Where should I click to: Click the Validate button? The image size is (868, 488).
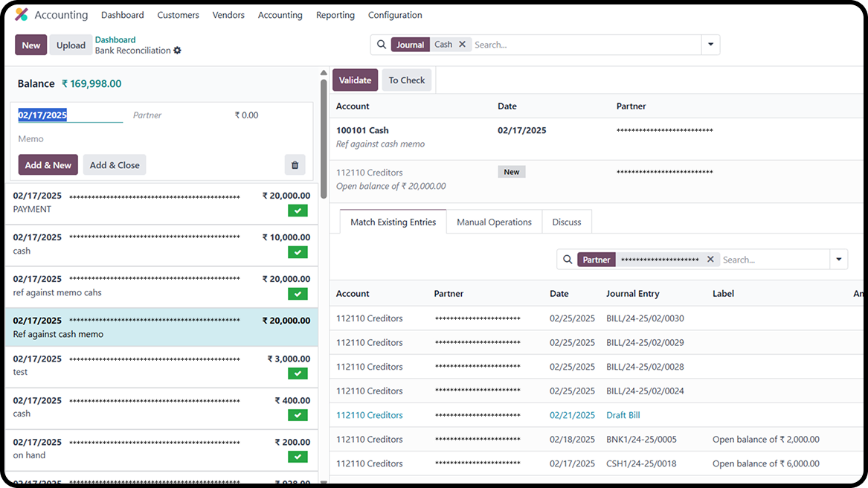[x=355, y=80]
